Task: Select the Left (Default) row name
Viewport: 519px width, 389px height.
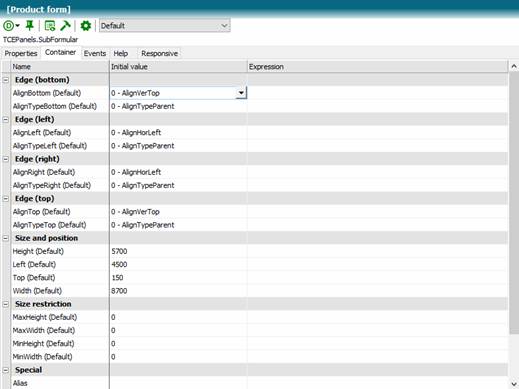Action: tap(34, 265)
